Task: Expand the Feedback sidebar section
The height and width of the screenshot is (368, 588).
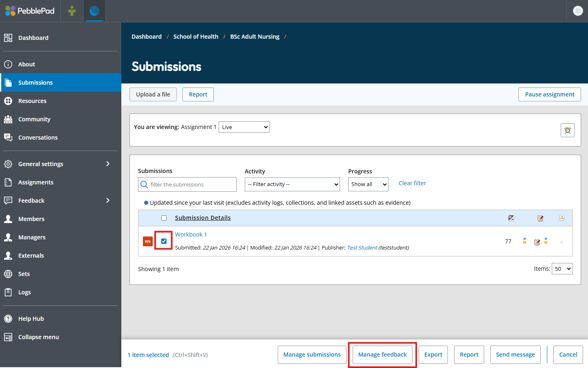Action: pyautogui.click(x=32, y=200)
